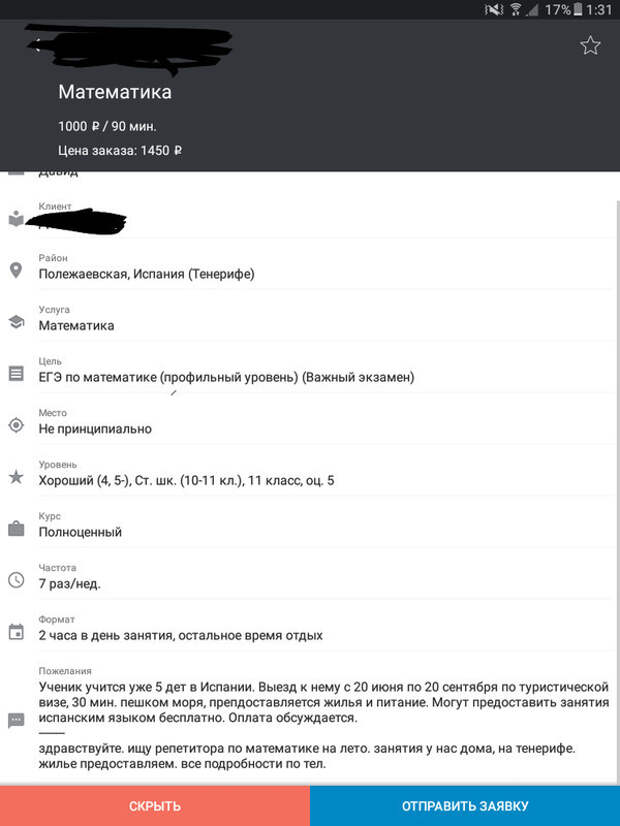The height and width of the screenshot is (826, 620).
Task: Tap the comments speech bubble icon
Action: pos(16,720)
